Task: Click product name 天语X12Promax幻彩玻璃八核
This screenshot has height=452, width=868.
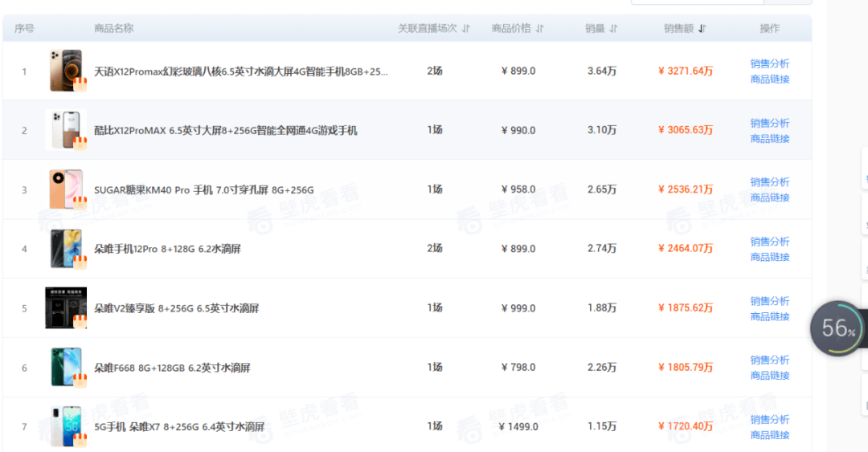Action: coord(240,71)
